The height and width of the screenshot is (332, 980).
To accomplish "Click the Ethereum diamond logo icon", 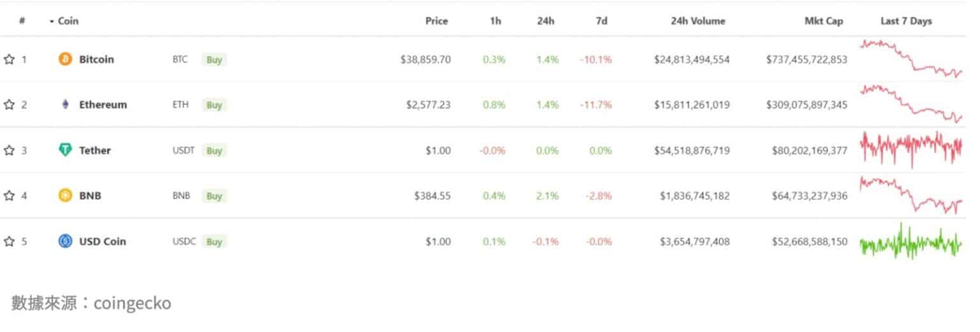I will click(65, 105).
